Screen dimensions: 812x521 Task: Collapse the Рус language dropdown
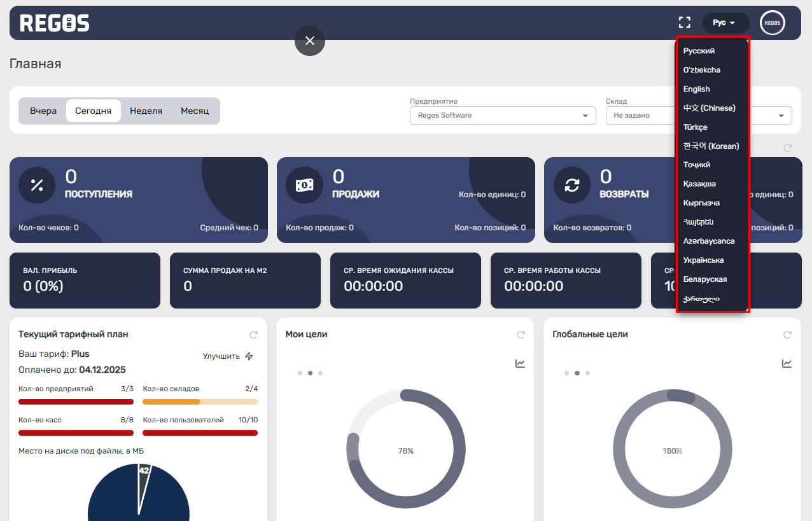pyautogui.click(x=724, y=23)
